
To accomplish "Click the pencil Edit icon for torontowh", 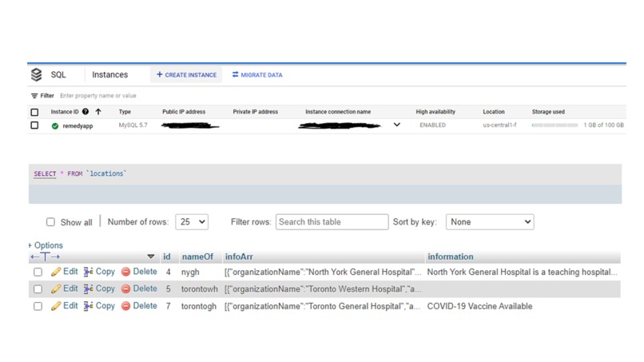I will pos(56,288).
